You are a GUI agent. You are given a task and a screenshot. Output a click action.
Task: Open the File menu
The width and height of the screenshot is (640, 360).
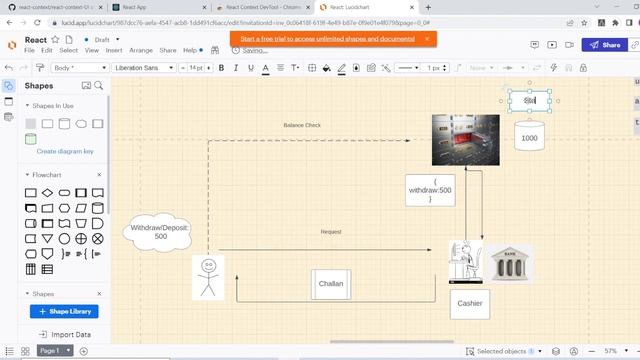29,50
